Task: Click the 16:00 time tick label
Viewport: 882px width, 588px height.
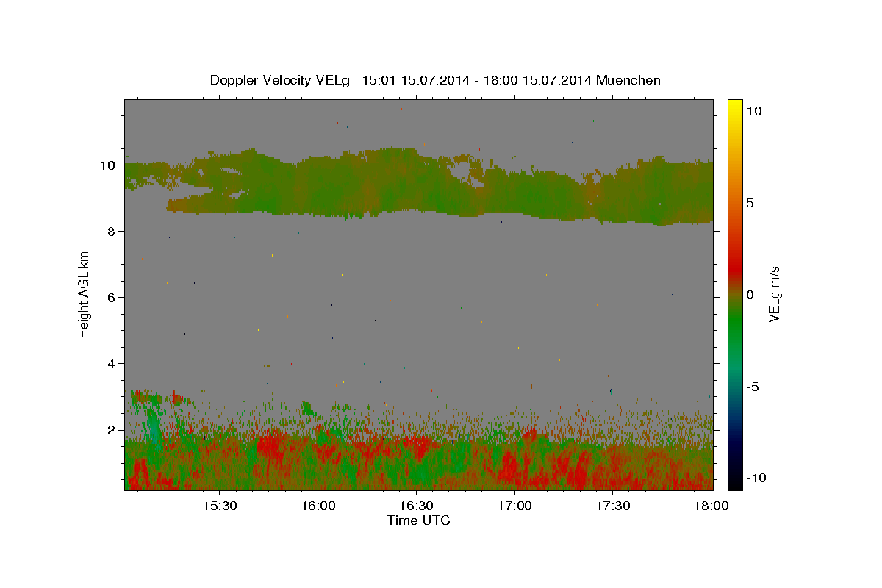Action: [318, 506]
